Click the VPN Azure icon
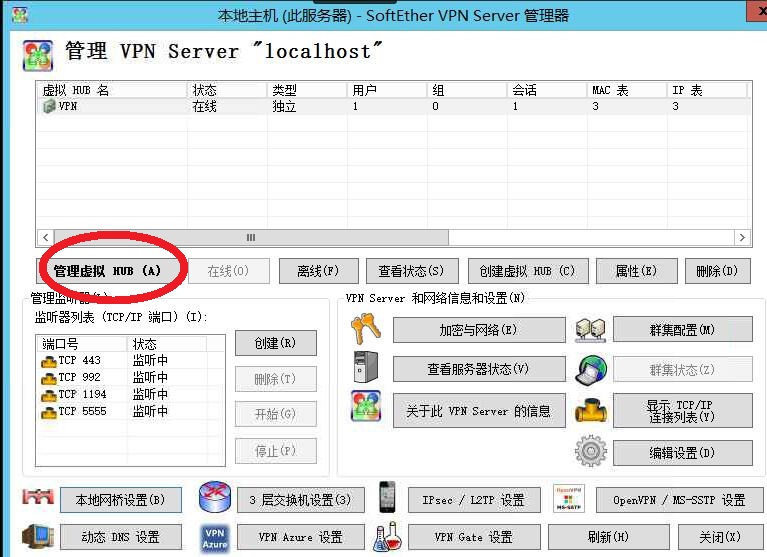This screenshot has height=557, width=767. pyautogui.click(x=215, y=537)
